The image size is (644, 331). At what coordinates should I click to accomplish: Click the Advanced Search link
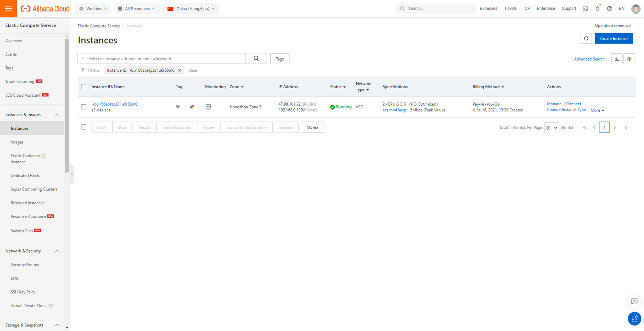point(589,59)
